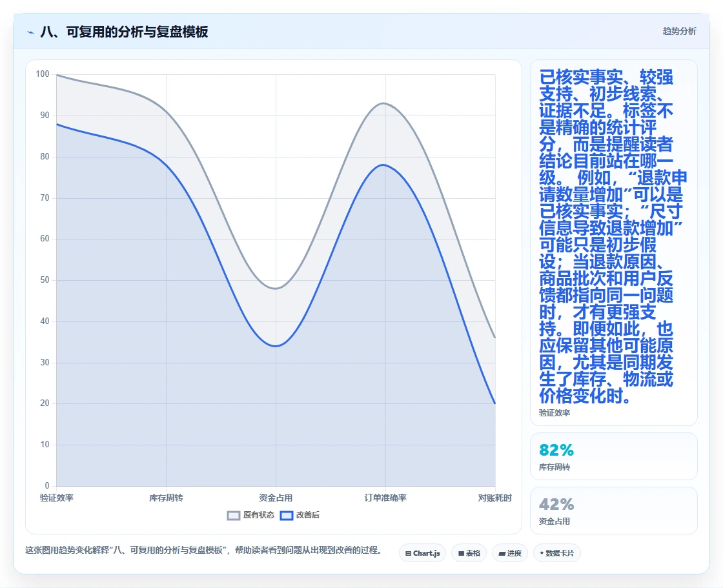Screen dimensions: 723x588
Task: Click the 库存周转 x-axis label
Action: [x=166, y=498]
